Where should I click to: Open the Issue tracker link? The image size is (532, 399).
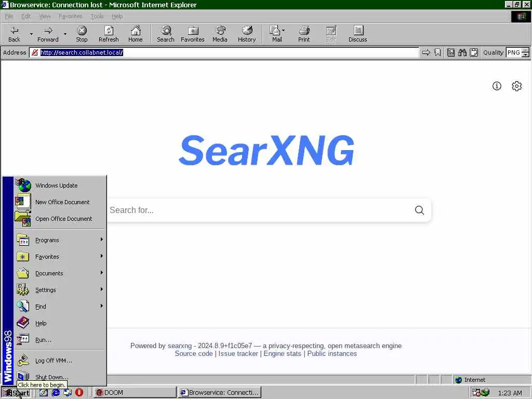coord(238,353)
